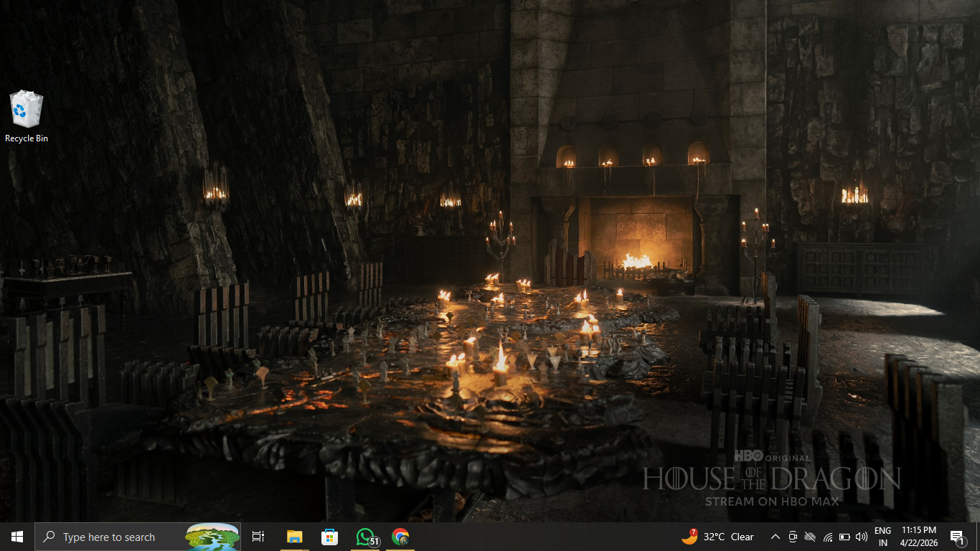Launch Microsoft Store from the taskbar
The image size is (980, 551).
(330, 537)
